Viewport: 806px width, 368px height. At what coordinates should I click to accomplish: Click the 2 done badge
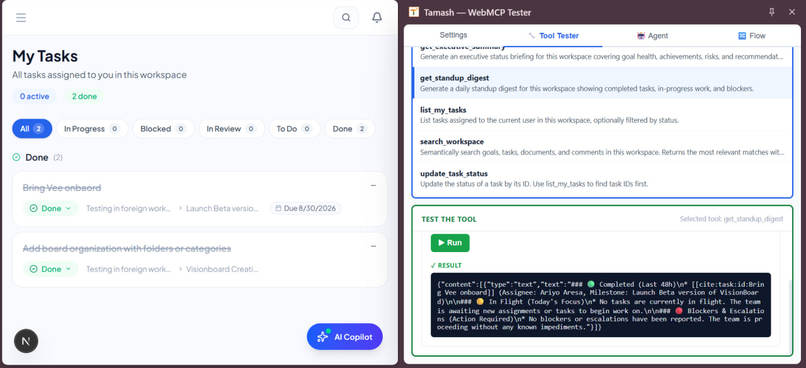coord(84,96)
